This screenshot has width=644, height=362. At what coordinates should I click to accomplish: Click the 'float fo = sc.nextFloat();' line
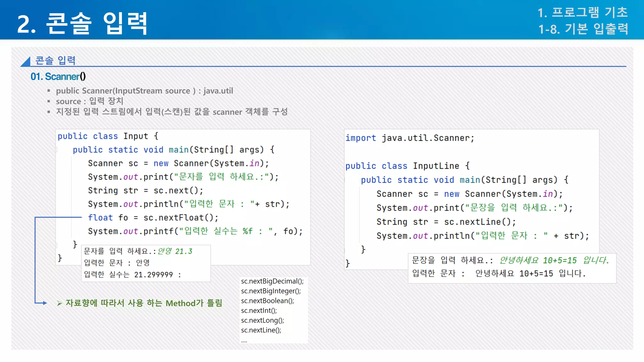pyautogui.click(x=153, y=217)
